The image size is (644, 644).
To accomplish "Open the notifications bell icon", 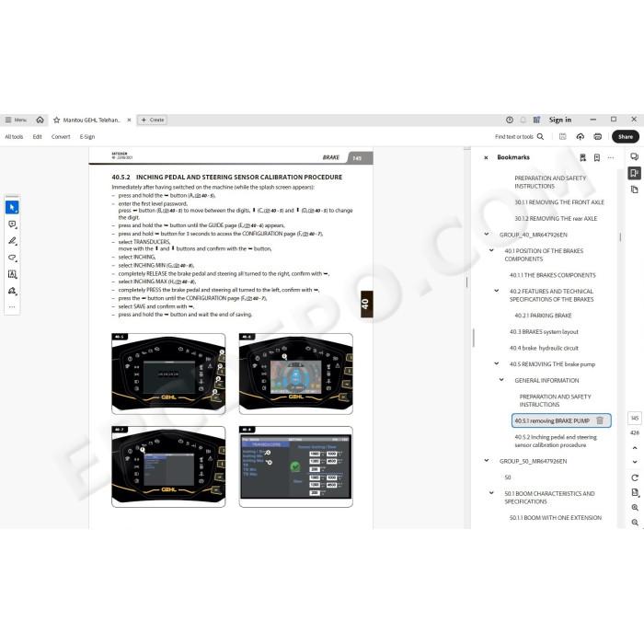I will [x=523, y=120].
